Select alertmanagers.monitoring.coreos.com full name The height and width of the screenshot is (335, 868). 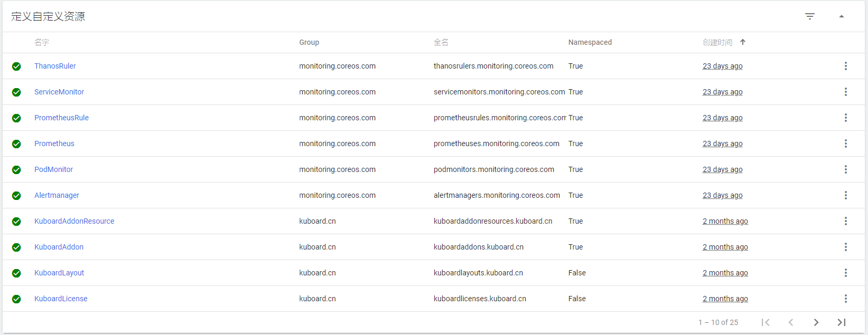(497, 195)
